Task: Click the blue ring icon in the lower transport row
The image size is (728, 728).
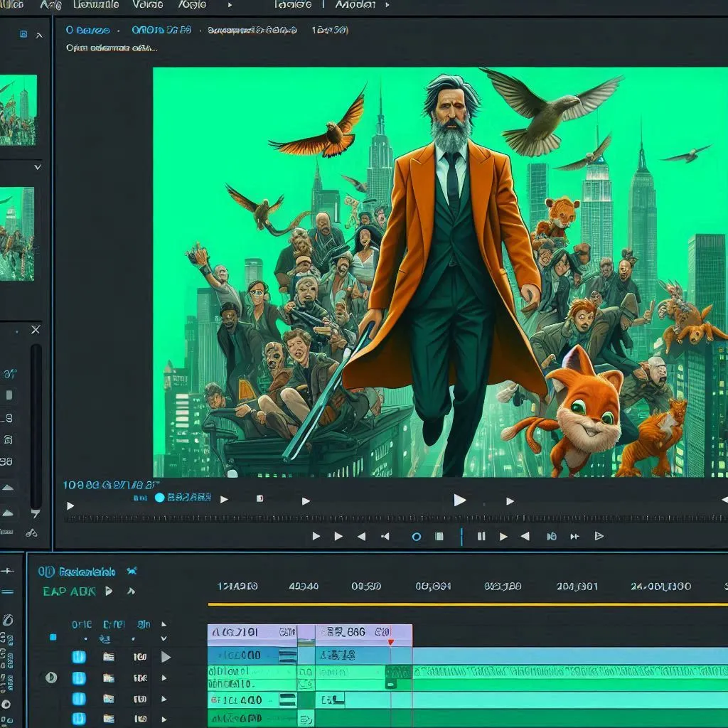Action: click(417, 537)
